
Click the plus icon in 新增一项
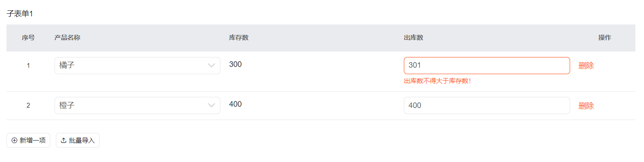pos(14,141)
